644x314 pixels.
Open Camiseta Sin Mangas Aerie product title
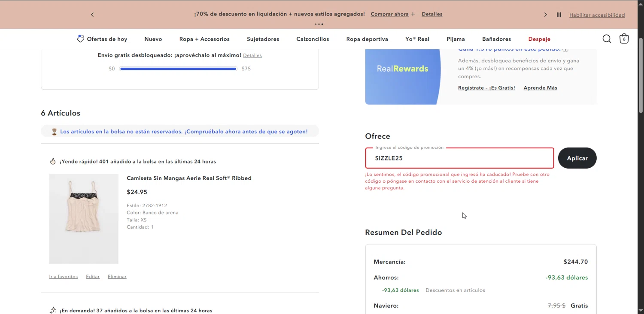(x=189, y=178)
